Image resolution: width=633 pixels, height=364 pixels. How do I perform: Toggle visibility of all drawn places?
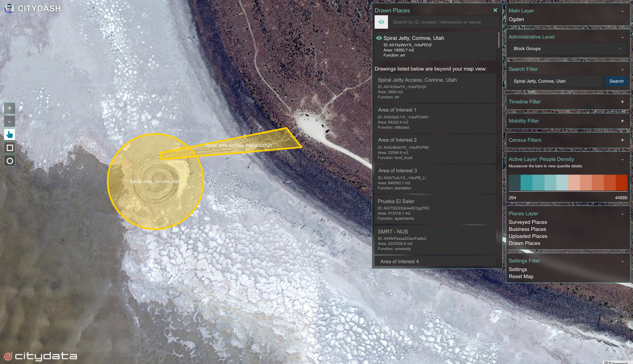(381, 22)
